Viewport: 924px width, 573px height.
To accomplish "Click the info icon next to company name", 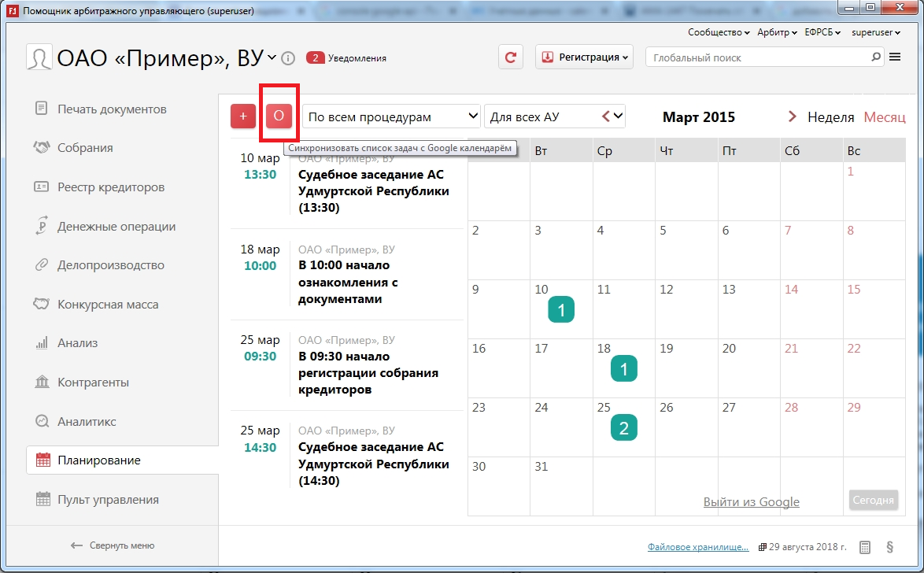I will (x=288, y=58).
